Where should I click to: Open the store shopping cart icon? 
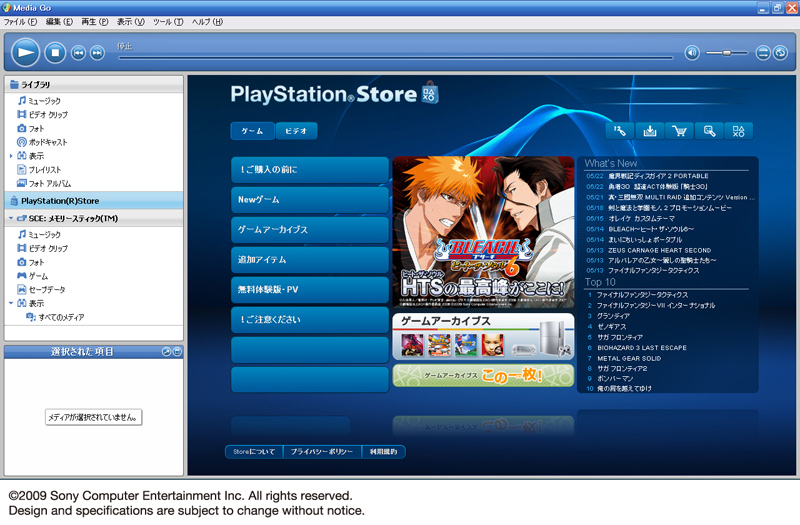click(x=679, y=131)
